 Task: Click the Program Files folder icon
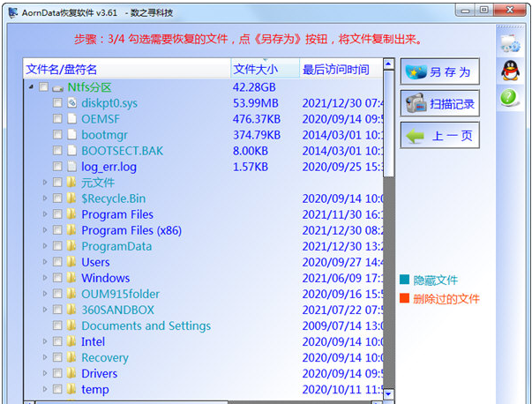pos(71,214)
